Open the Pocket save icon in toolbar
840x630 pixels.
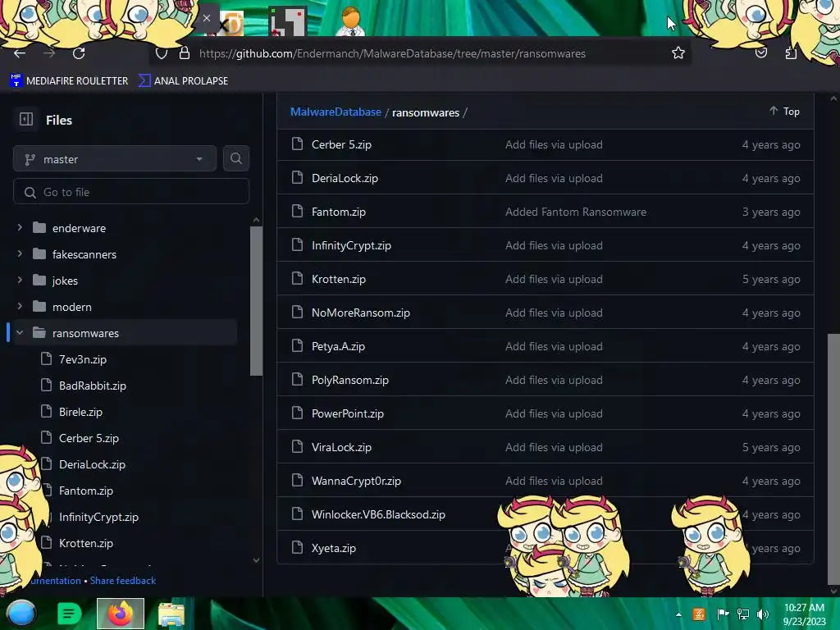[x=761, y=52]
